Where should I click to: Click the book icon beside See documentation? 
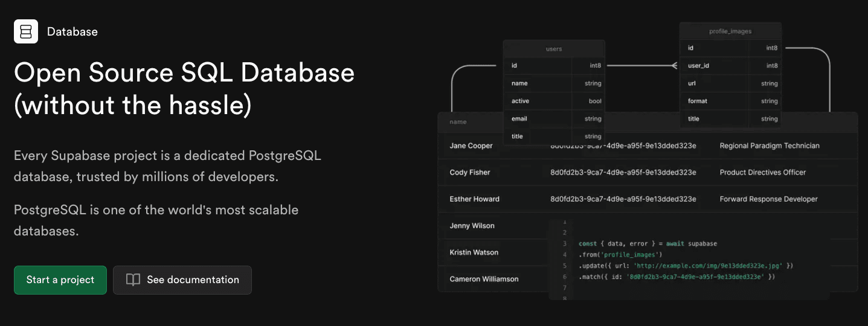coord(133,280)
